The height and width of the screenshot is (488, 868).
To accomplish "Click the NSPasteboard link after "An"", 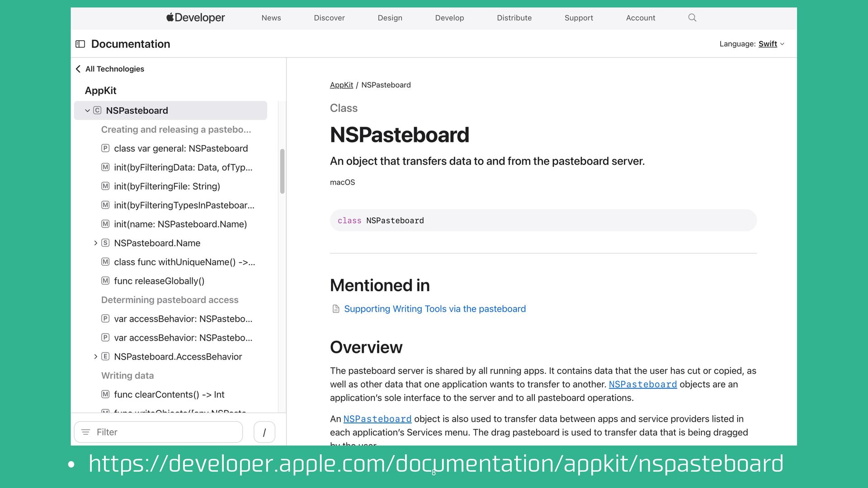I will click(377, 419).
